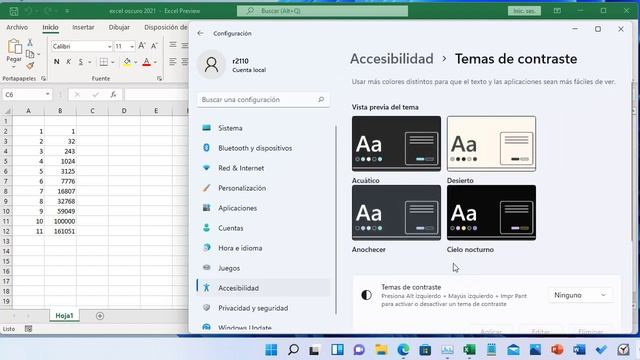This screenshot has height=360, width=640.
Task: Expand the font color dropdown arrow
Action: pos(155,62)
